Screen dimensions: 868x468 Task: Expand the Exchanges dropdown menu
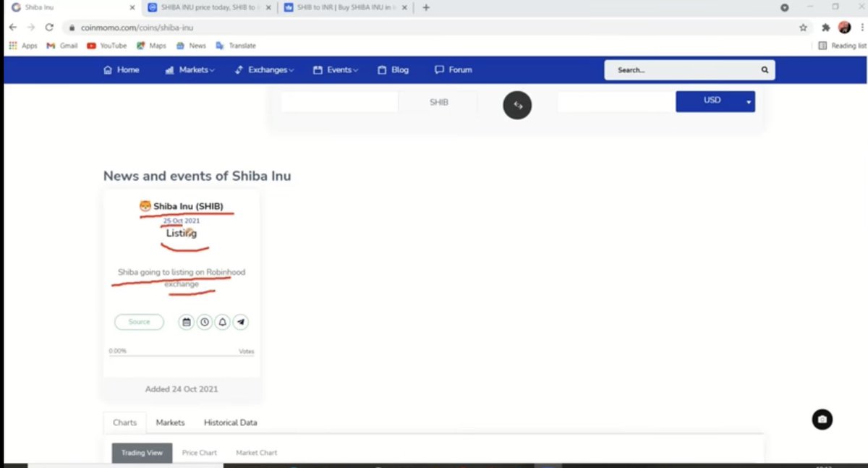(x=265, y=70)
